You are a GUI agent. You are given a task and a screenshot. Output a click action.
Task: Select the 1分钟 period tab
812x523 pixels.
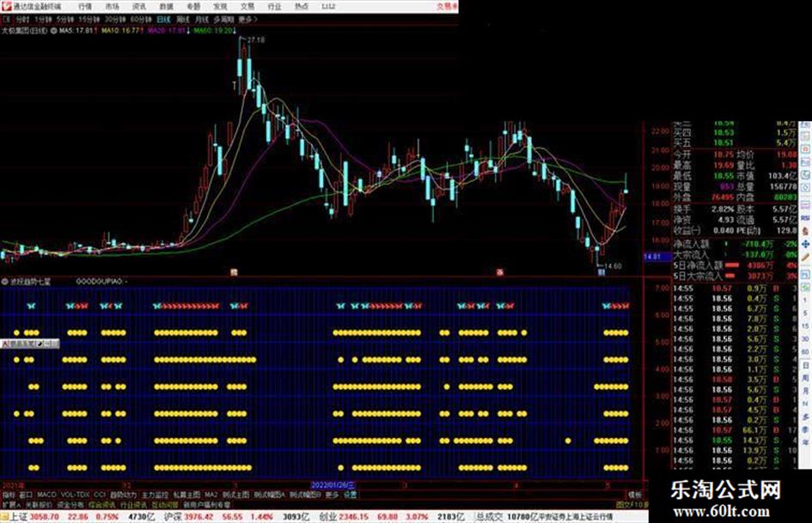(43, 20)
